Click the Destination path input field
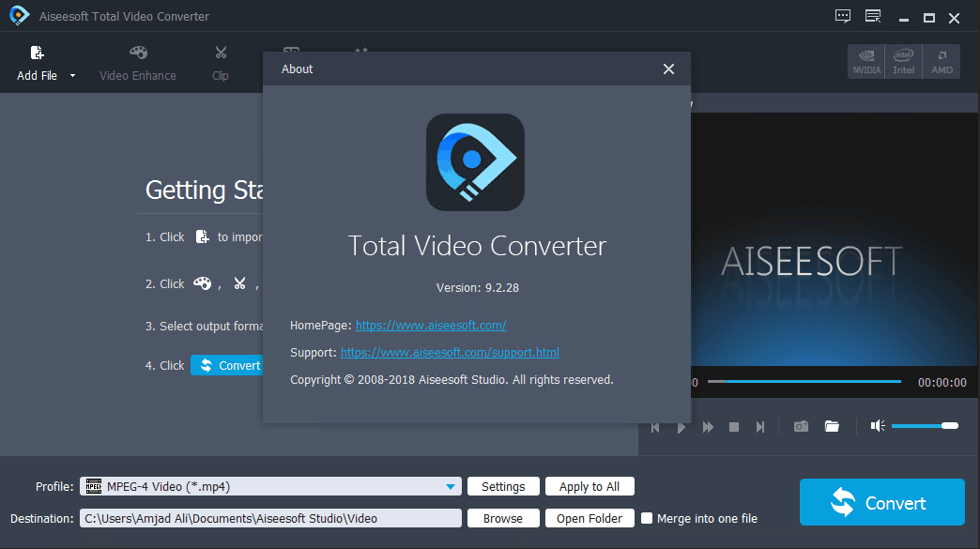980x549 pixels. tap(268, 518)
